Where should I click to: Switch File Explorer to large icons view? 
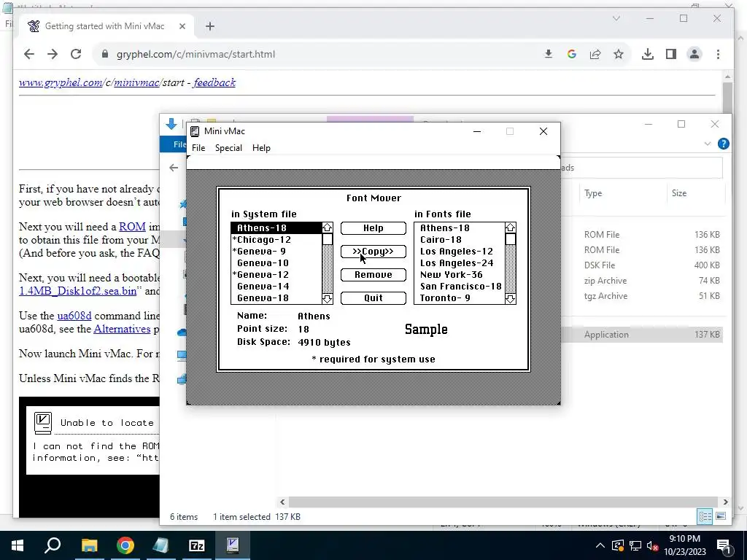(x=721, y=517)
